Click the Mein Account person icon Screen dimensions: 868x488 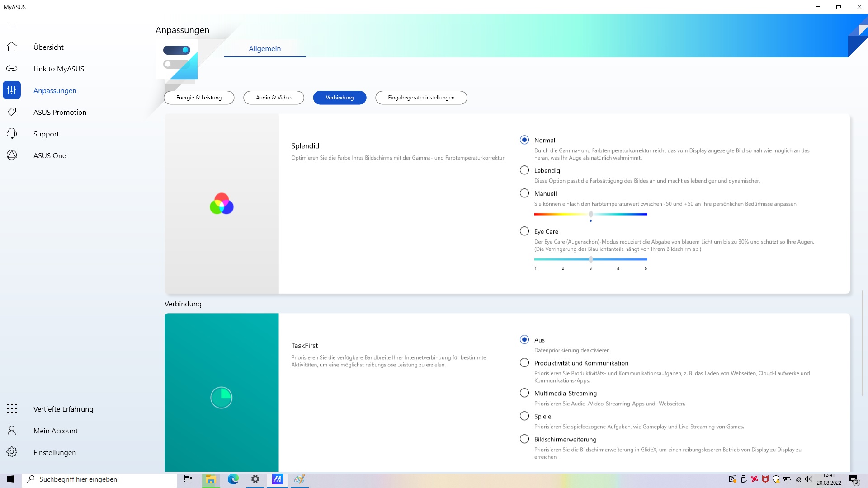(12, 431)
